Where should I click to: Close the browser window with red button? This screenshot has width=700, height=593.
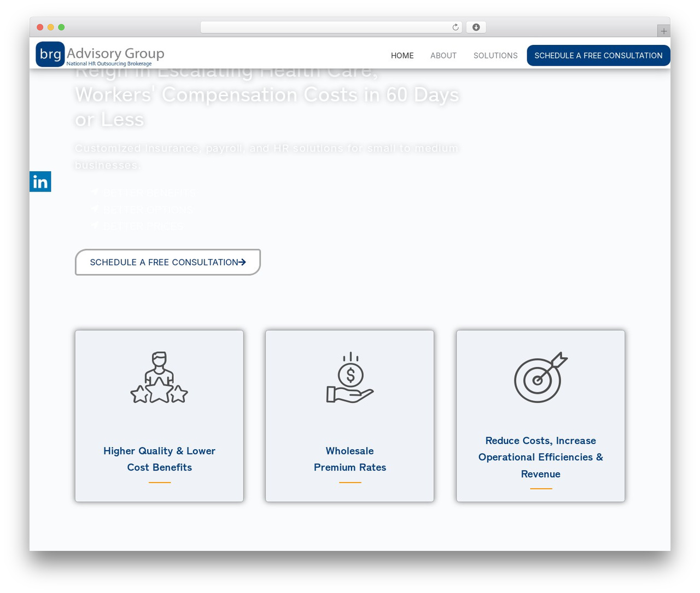tap(40, 27)
